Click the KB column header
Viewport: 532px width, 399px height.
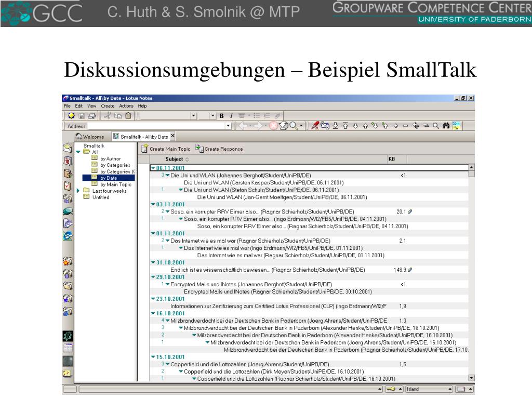tap(396, 159)
